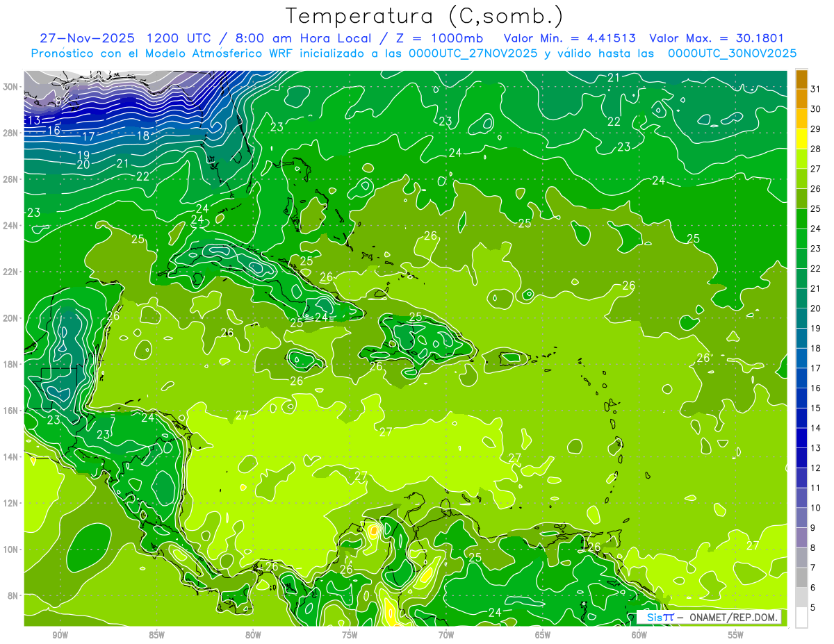This screenshot has height=644, width=834.
Task: Click the dark orange top swatch above 31
Action: [x=801, y=79]
